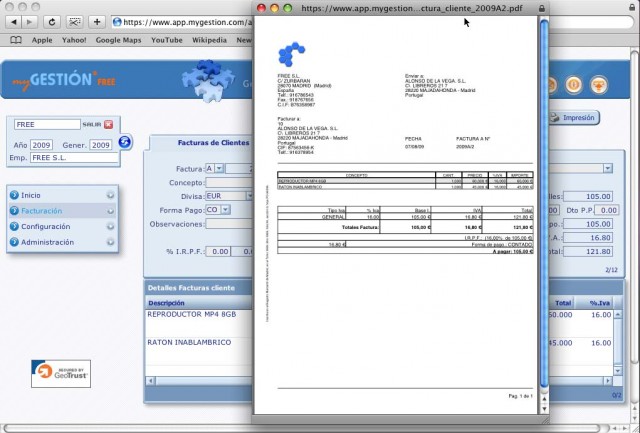Expand the Facturación section via its right circle
Viewport: 640px width, 433px height.
coord(110,211)
